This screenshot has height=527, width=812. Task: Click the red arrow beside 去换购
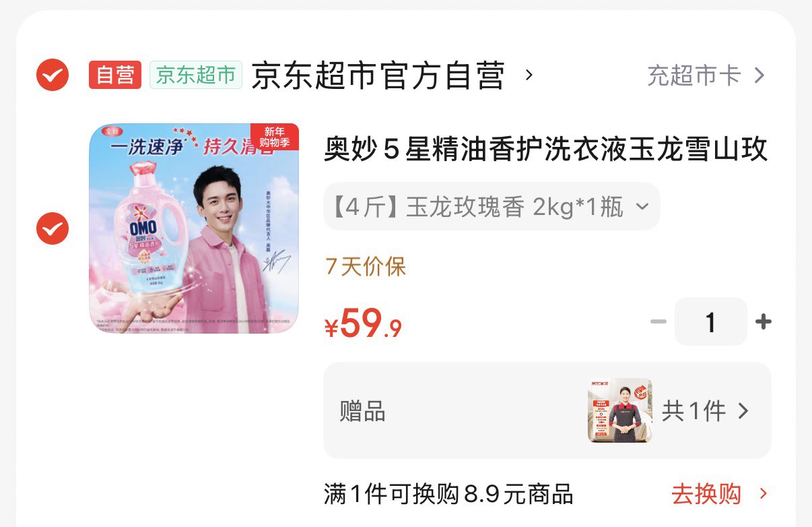tap(763, 494)
